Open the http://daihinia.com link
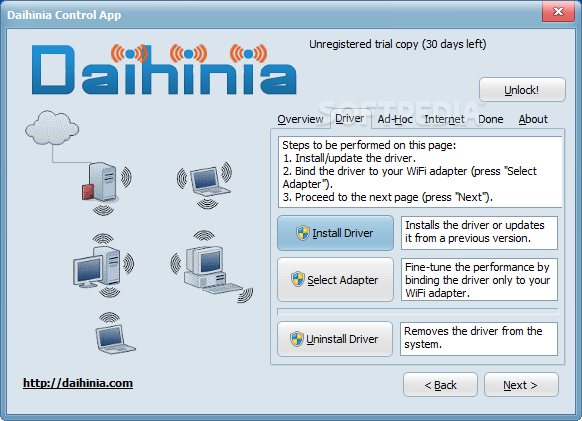 click(x=78, y=383)
